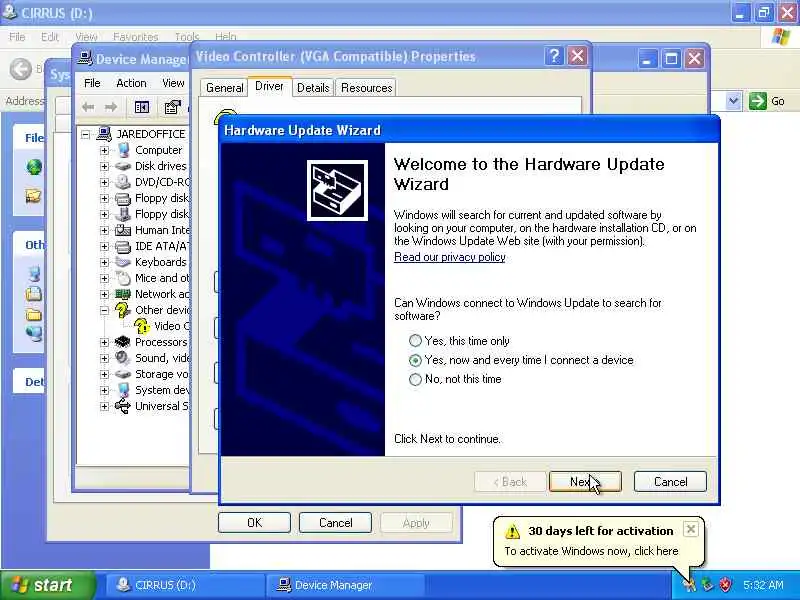Select the IDE ATA/ATAPI controllers icon
This screenshot has width=800, height=600.
pyautogui.click(x=123, y=246)
